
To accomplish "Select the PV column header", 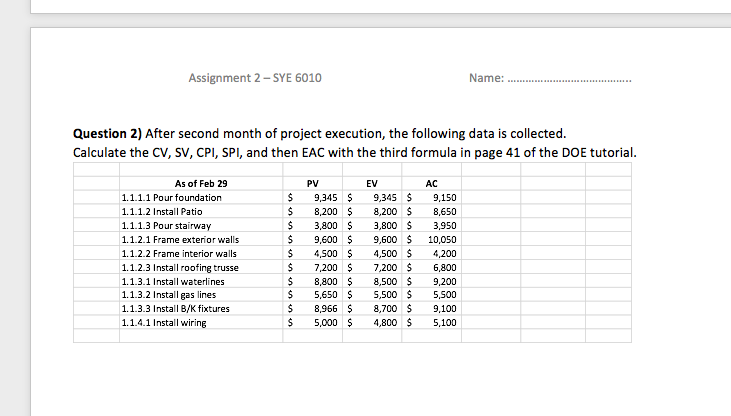I will click(x=313, y=184).
